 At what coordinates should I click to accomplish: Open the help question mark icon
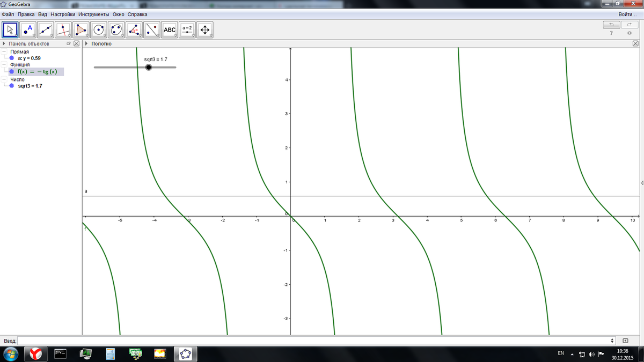coord(611,33)
